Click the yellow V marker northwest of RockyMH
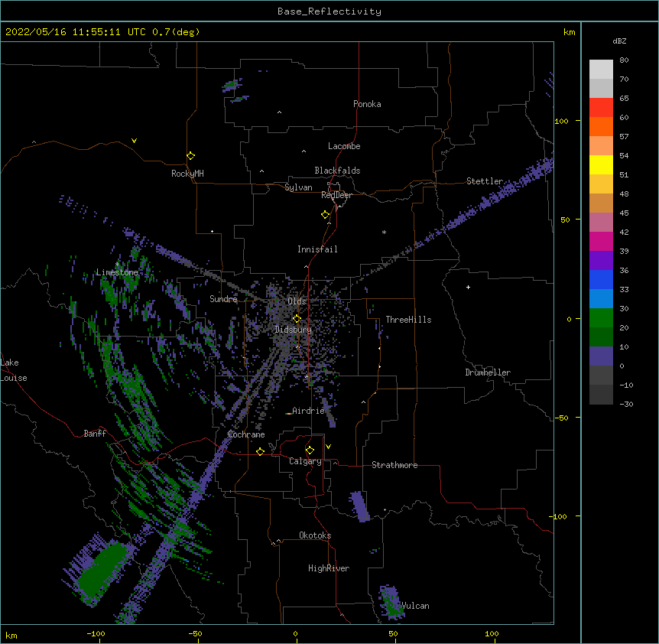The height and width of the screenshot is (644, 659). coord(134,141)
